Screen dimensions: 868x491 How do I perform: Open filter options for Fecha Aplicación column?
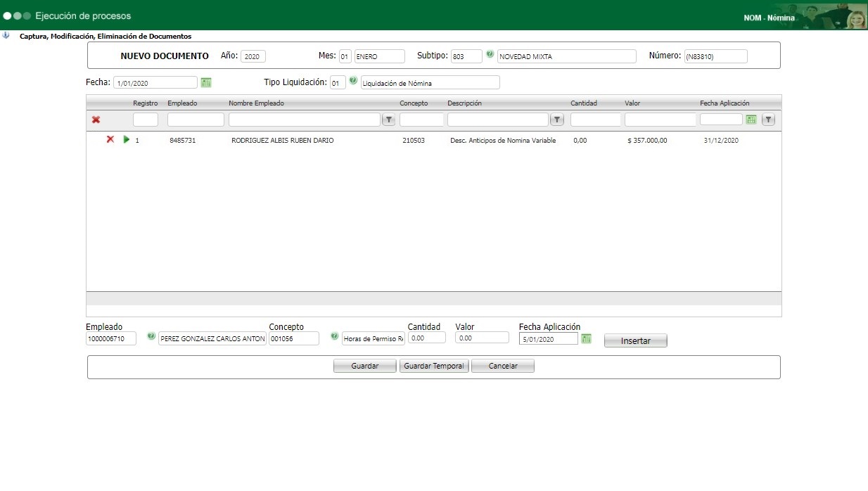tap(768, 120)
